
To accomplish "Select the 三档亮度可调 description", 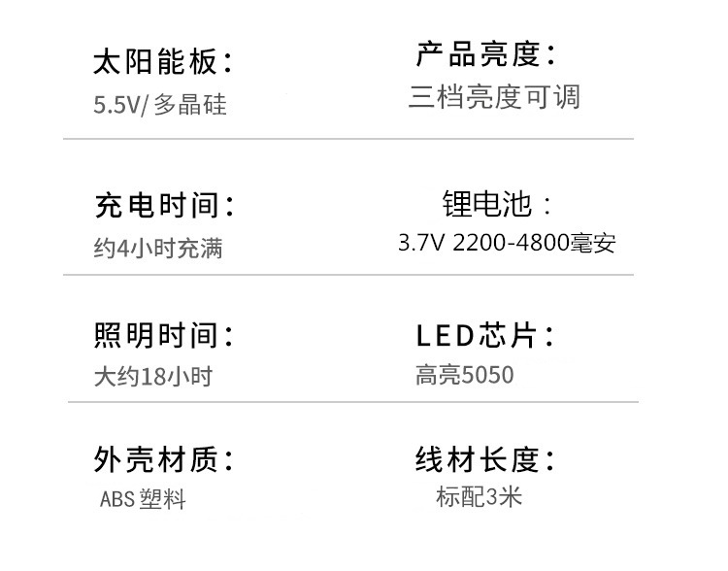I will coord(494,98).
